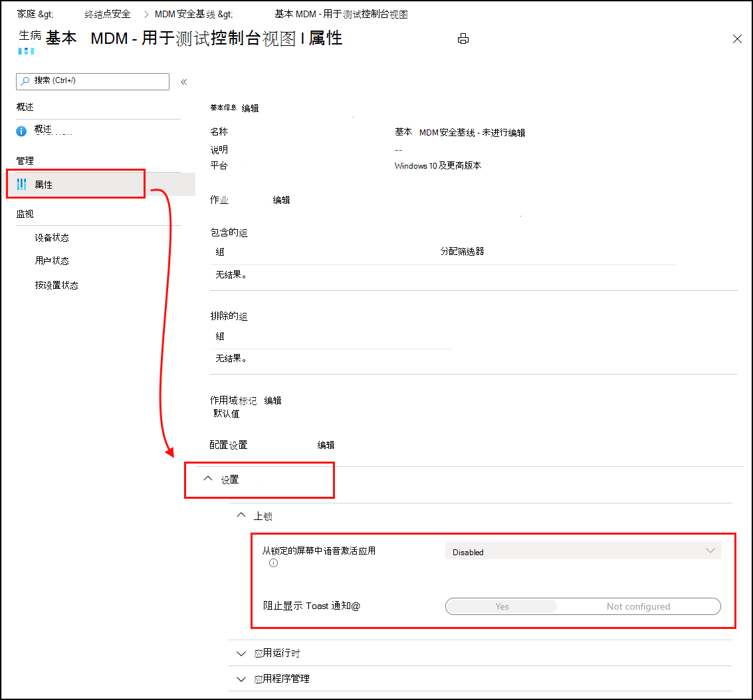This screenshot has width=753, height=700.
Task: Click the 默认值 scope tag value
Action: pos(226,414)
